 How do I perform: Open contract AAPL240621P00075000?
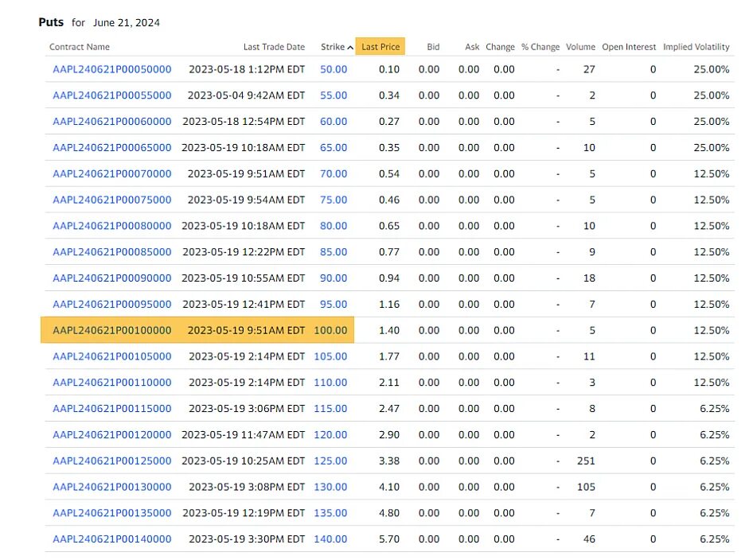coord(112,200)
